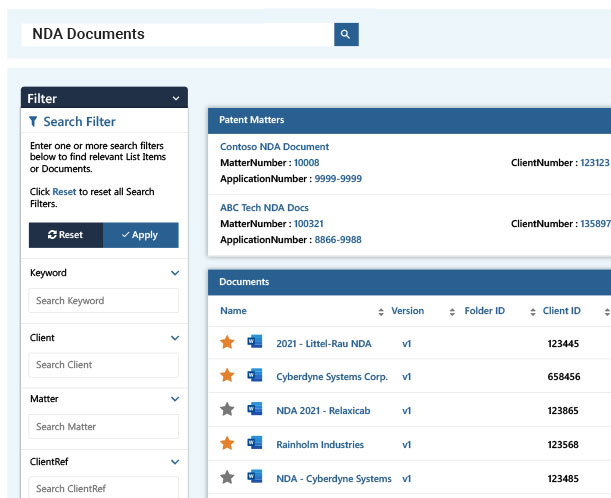Apply the search filters
This screenshot has height=498, width=611.
[141, 235]
